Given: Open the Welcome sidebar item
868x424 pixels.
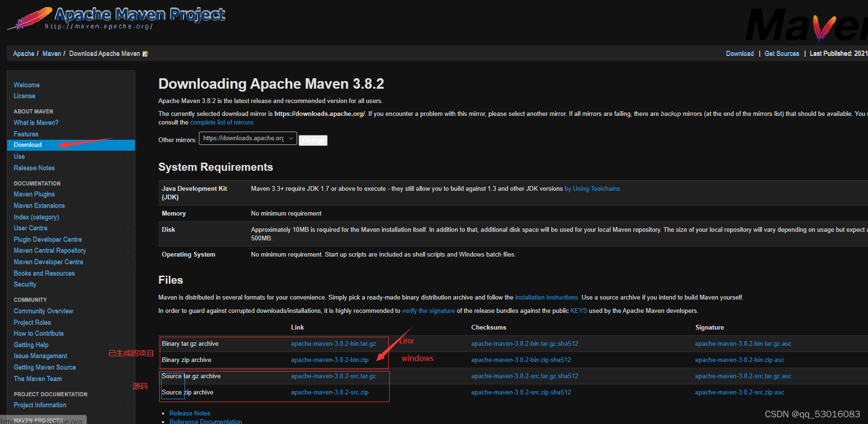Looking at the screenshot, I should coord(27,85).
